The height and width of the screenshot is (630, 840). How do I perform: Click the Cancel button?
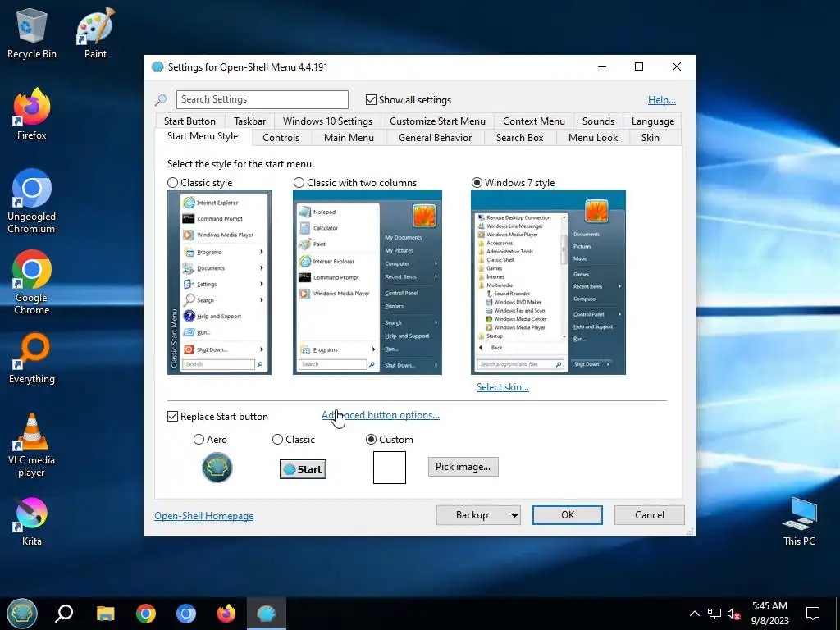click(x=650, y=515)
